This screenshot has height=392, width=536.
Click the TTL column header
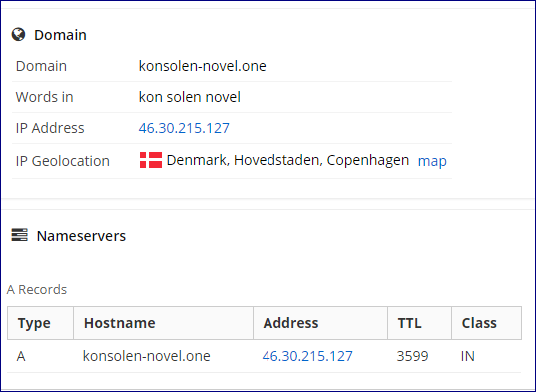pyautogui.click(x=419, y=323)
